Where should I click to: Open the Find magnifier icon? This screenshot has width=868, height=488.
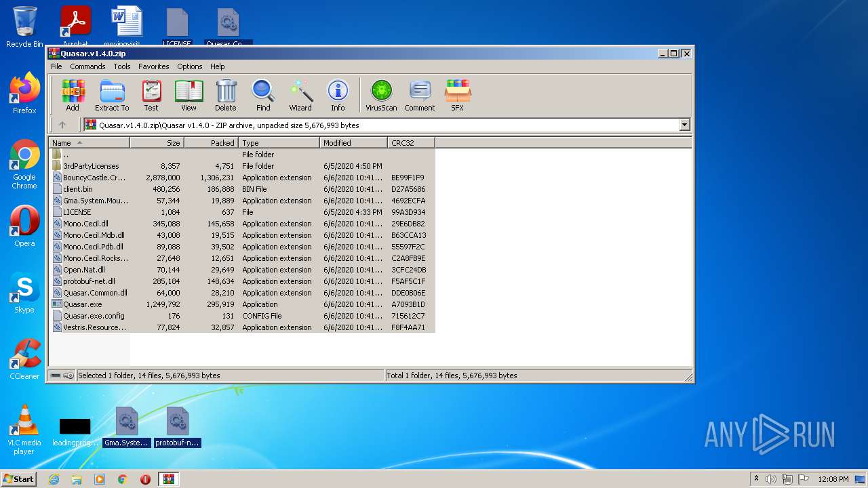(263, 96)
